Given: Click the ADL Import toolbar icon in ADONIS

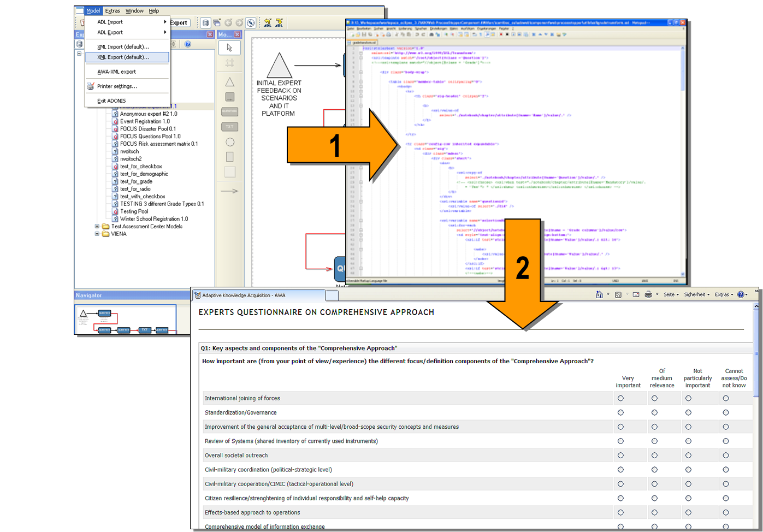Looking at the screenshot, I should [268, 22].
